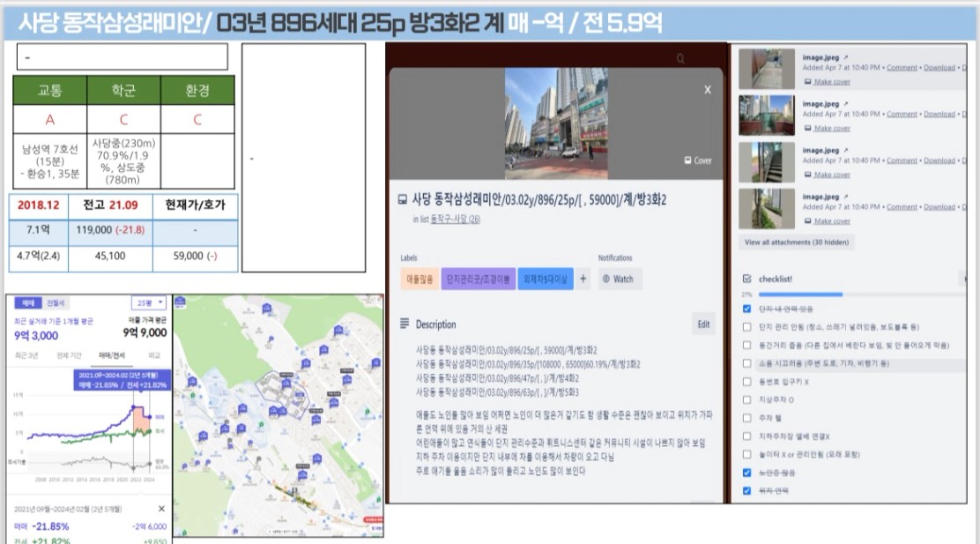The height and width of the screenshot is (544, 980).
Task: Click the 학군 table header
Action: (123, 90)
